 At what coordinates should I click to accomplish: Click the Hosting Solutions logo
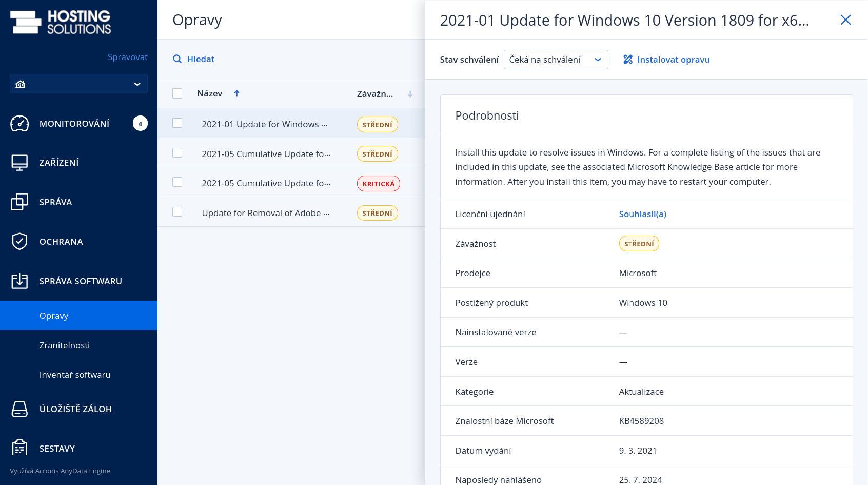pyautogui.click(x=61, y=22)
